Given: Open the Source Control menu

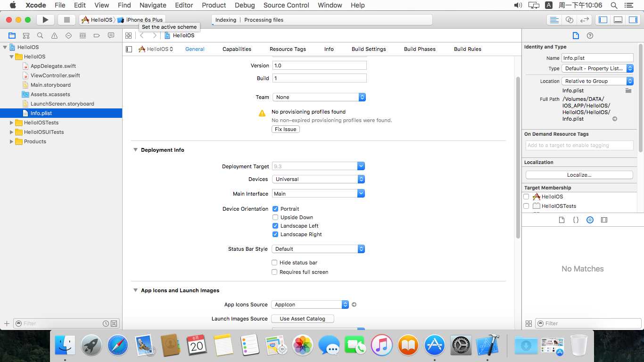Looking at the screenshot, I should point(286,5).
